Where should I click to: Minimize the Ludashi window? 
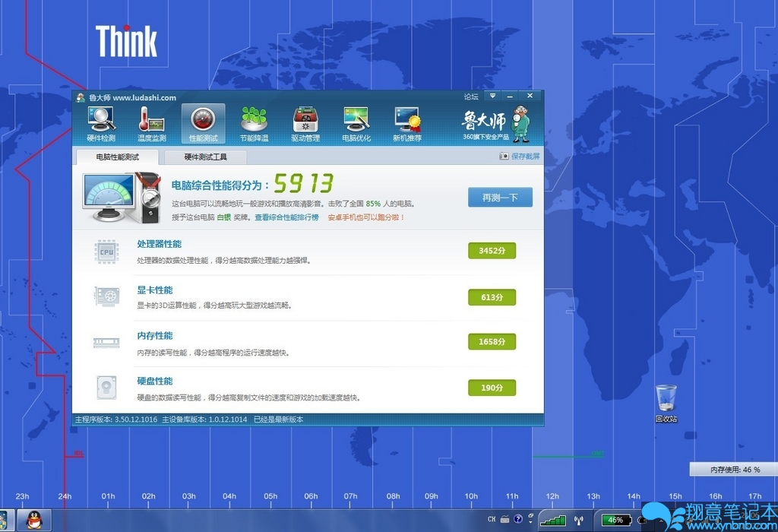click(x=510, y=96)
